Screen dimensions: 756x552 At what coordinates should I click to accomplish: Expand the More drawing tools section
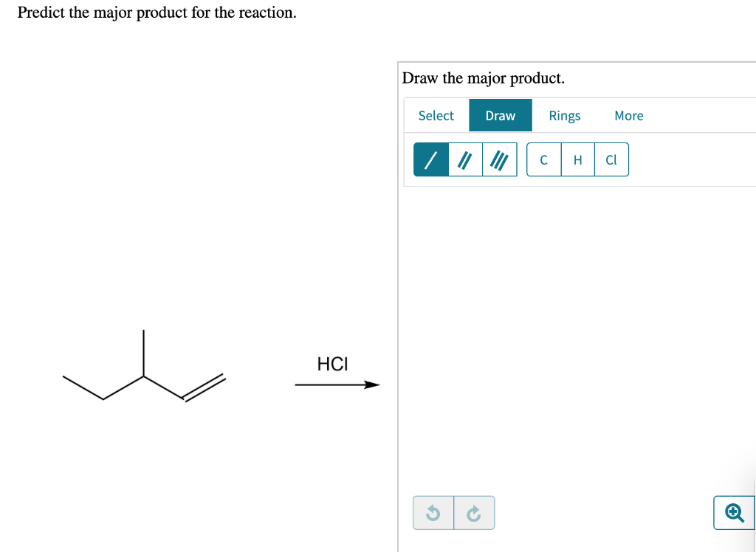(x=628, y=115)
